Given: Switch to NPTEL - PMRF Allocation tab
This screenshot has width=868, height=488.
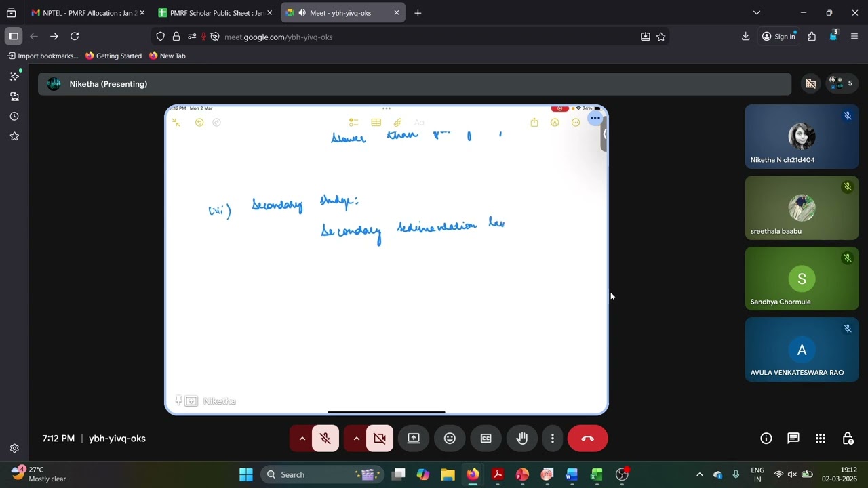Looking at the screenshot, I should [88, 13].
